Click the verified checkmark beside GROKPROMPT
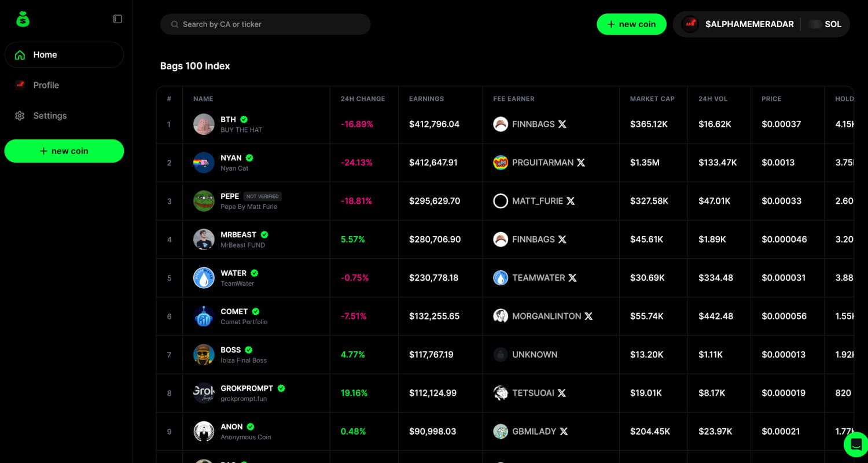 click(282, 388)
